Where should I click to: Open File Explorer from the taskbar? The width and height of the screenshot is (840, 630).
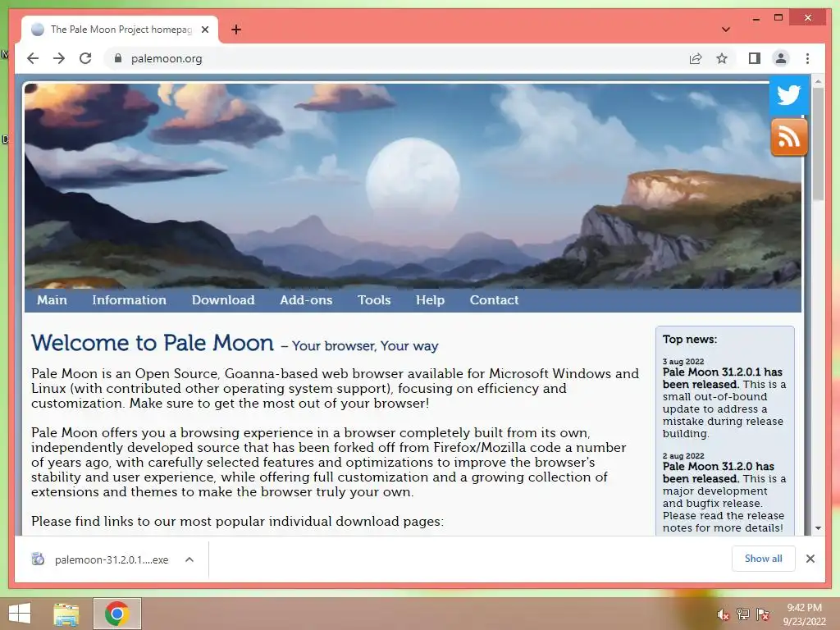point(66,614)
